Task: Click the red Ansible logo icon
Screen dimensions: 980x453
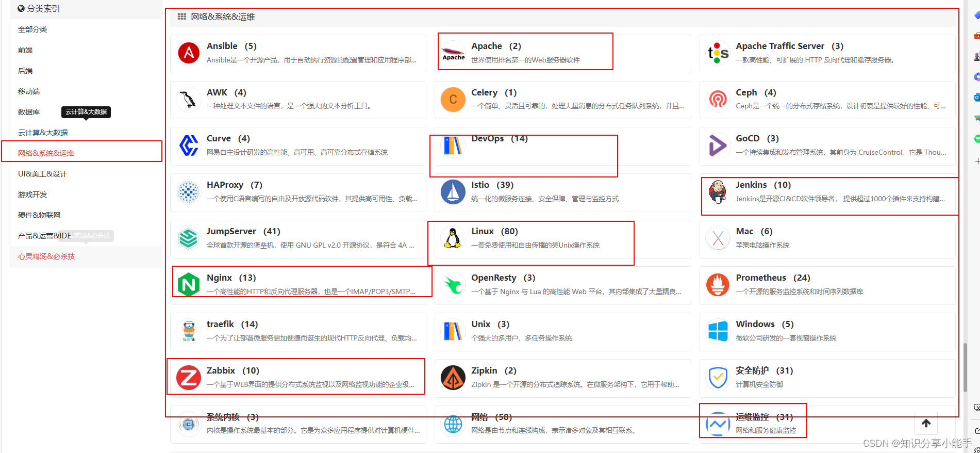Action: point(189,53)
